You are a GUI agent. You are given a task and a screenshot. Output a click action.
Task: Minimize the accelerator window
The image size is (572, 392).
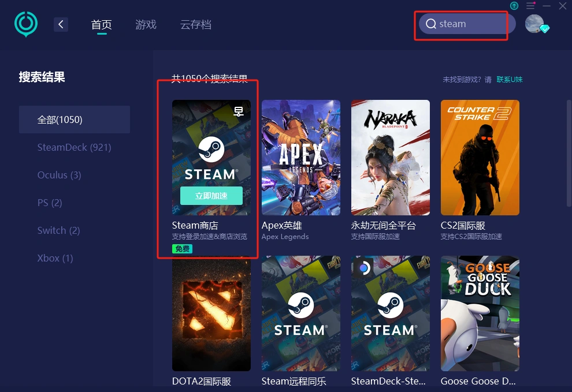point(547,6)
